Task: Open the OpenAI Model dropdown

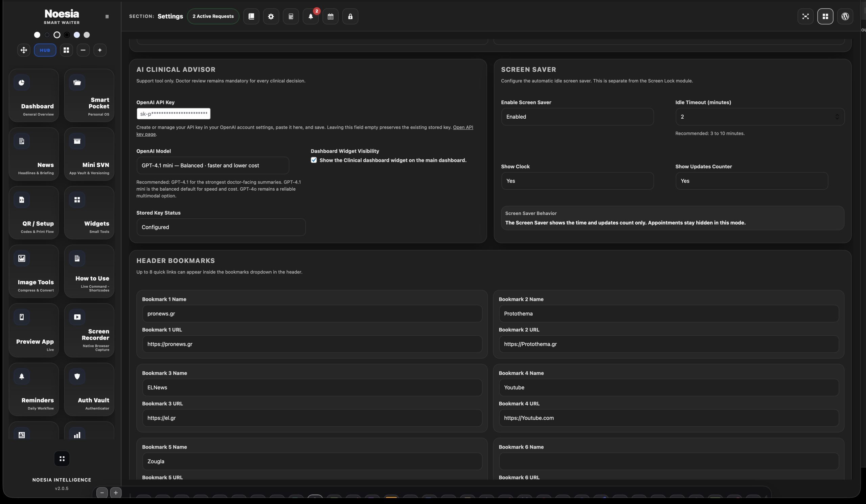Action: [x=213, y=166]
